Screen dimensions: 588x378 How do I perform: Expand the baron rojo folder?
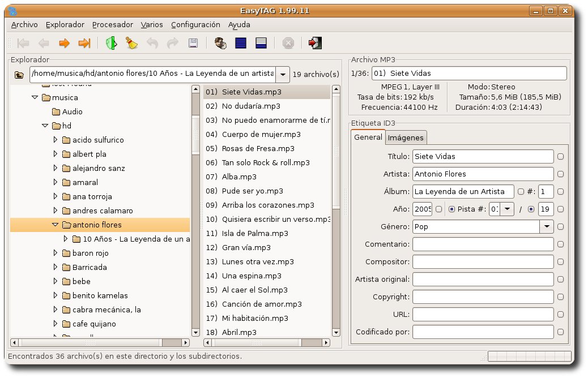[x=56, y=253]
